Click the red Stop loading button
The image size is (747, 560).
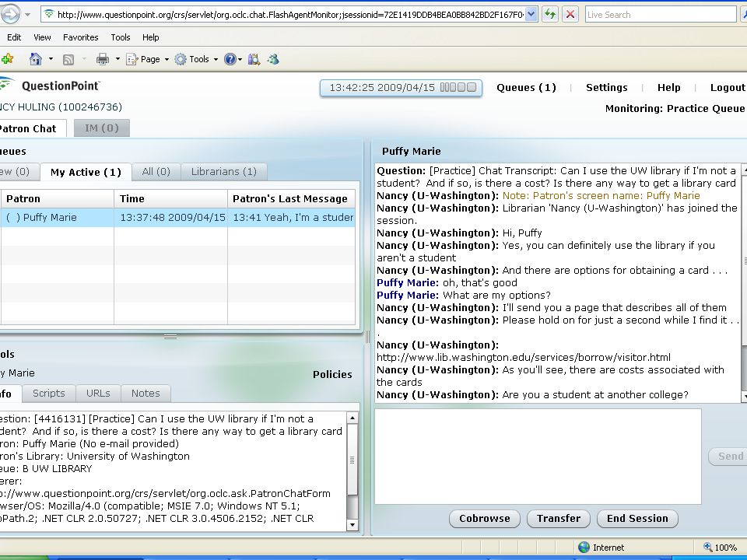(570, 14)
